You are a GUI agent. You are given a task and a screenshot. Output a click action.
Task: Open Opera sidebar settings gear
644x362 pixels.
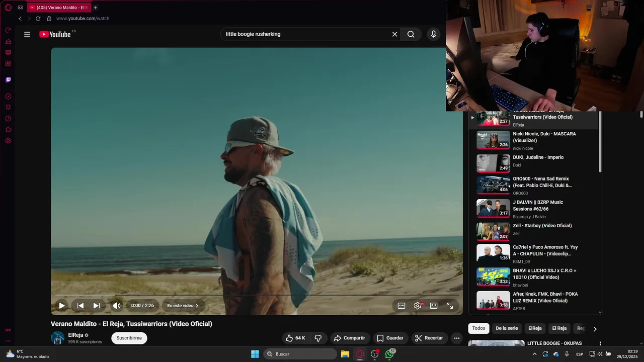point(8,141)
